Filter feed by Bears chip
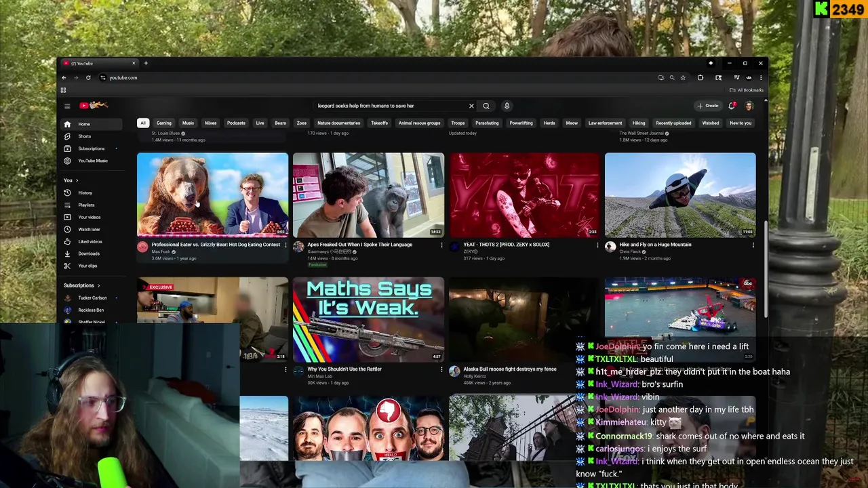Image resolution: width=868 pixels, height=488 pixels. [x=280, y=123]
